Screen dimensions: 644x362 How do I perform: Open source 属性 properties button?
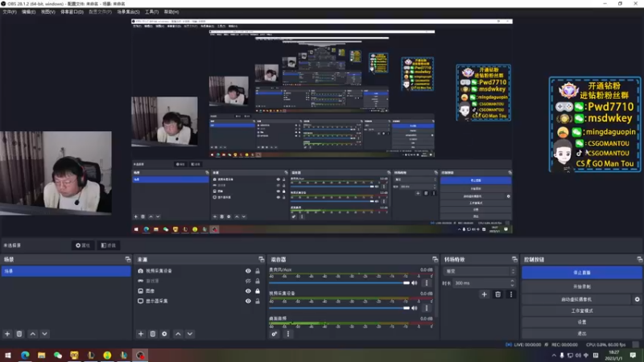[83, 245]
